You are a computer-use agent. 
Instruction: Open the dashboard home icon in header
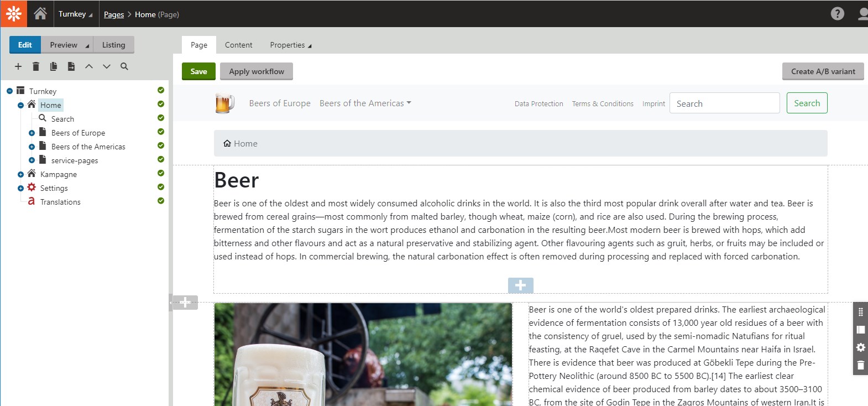[x=40, y=14]
